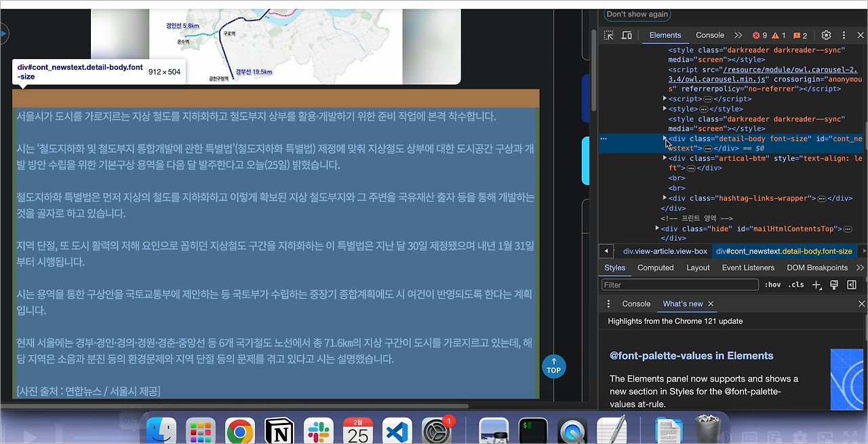Screen dimensions: 868x444
Task: Click the first paragraph beginning 서울시가 도시를
Action: tap(256, 117)
